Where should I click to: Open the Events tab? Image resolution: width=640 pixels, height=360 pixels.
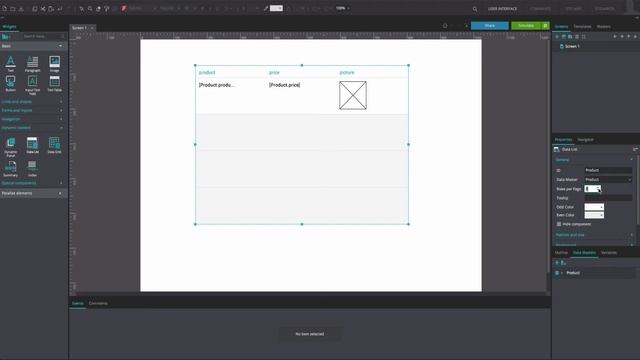coord(78,304)
